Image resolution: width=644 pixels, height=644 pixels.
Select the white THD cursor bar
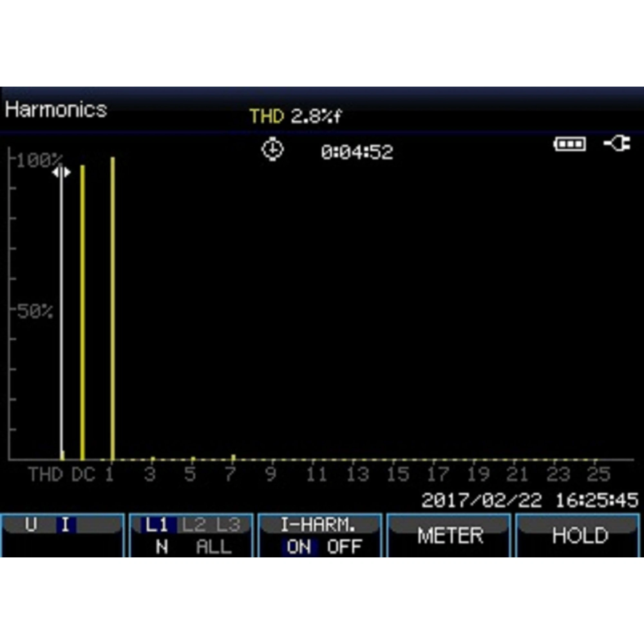click(61, 313)
